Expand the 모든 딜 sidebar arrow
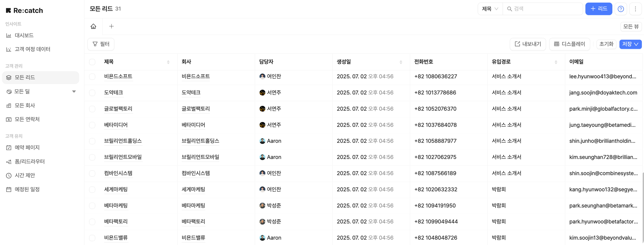This screenshot has height=245, width=644. coord(74,91)
